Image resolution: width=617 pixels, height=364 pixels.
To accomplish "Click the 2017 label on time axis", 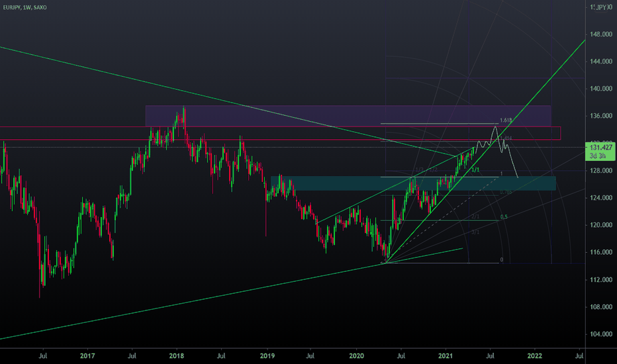I will tap(87, 356).
